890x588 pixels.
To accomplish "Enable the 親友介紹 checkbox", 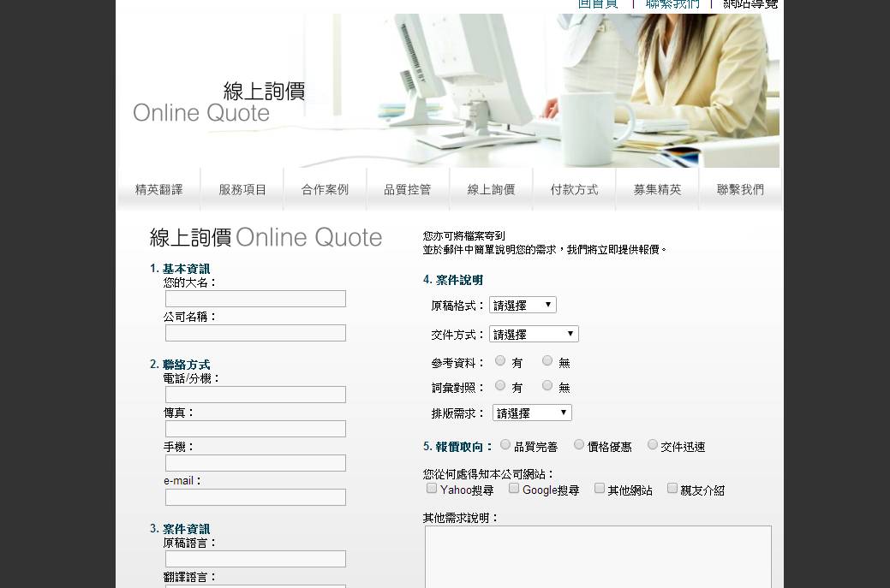I will click(672, 489).
